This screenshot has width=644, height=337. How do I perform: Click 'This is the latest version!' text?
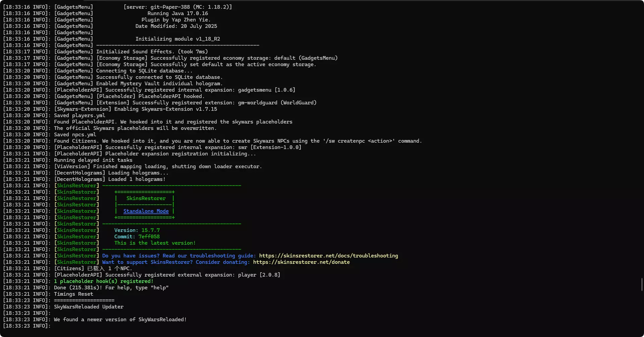(155, 243)
